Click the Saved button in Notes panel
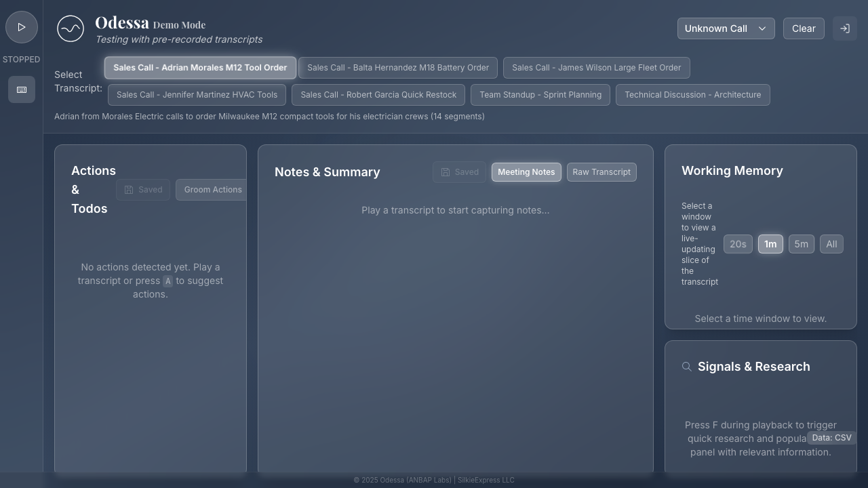The image size is (868, 488). (459, 172)
